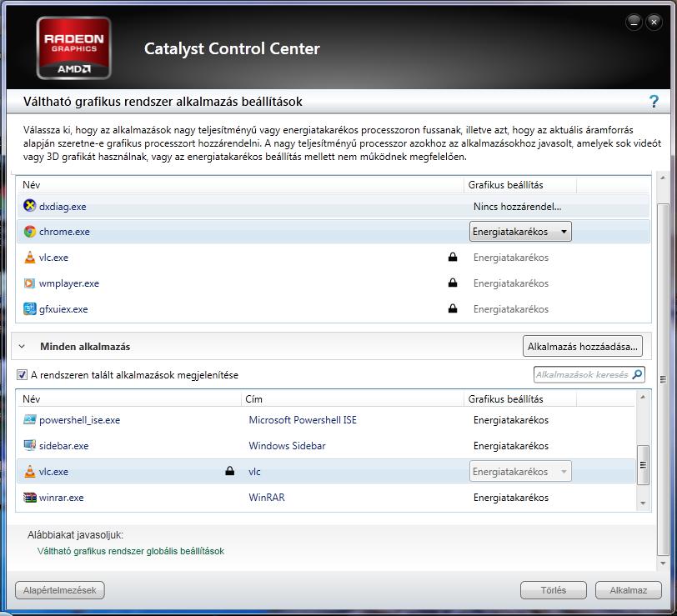Image resolution: width=677 pixels, height=616 pixels.
Task: Click the Alkalmaz button
Action: [x=628, y=590]
